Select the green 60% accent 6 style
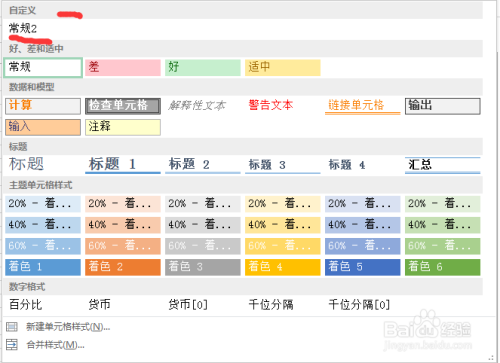500x363 pixels. click(x=443, y=246)
